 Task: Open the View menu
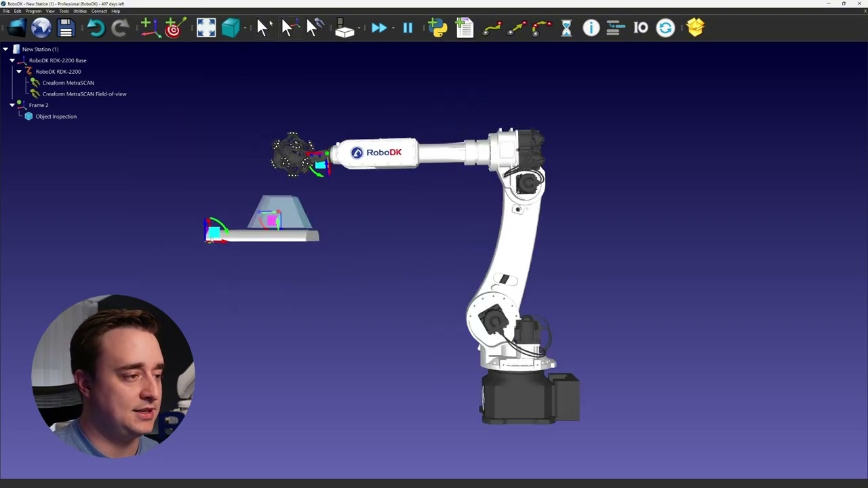[50, 11]
